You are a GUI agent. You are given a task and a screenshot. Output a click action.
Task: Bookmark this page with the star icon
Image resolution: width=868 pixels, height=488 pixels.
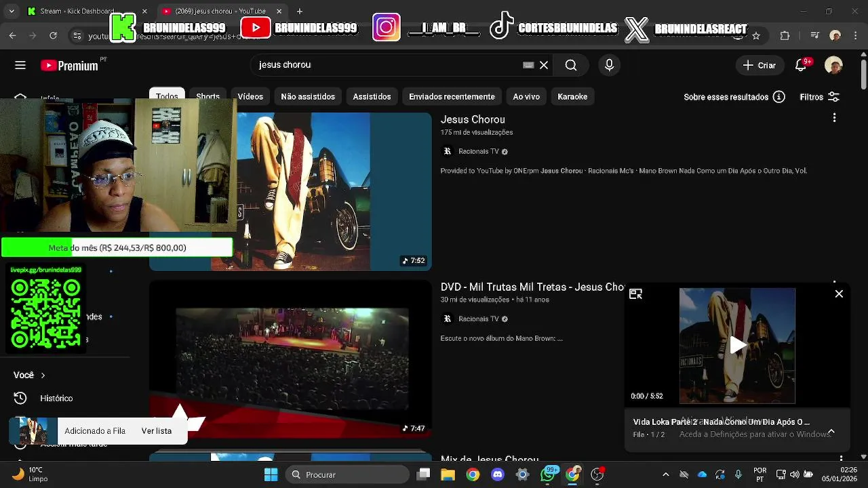pyautogui.click(x=756, y=35)
